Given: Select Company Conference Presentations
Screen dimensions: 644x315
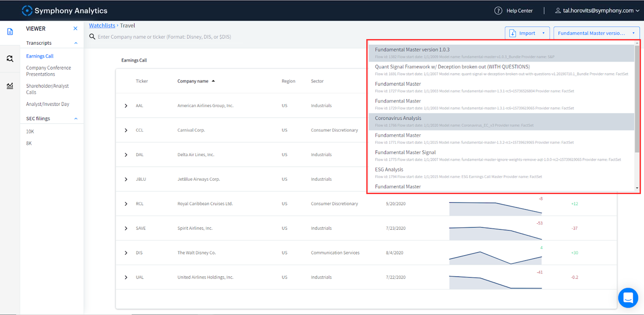Looking at the screenshot, I should coord(48,71).
